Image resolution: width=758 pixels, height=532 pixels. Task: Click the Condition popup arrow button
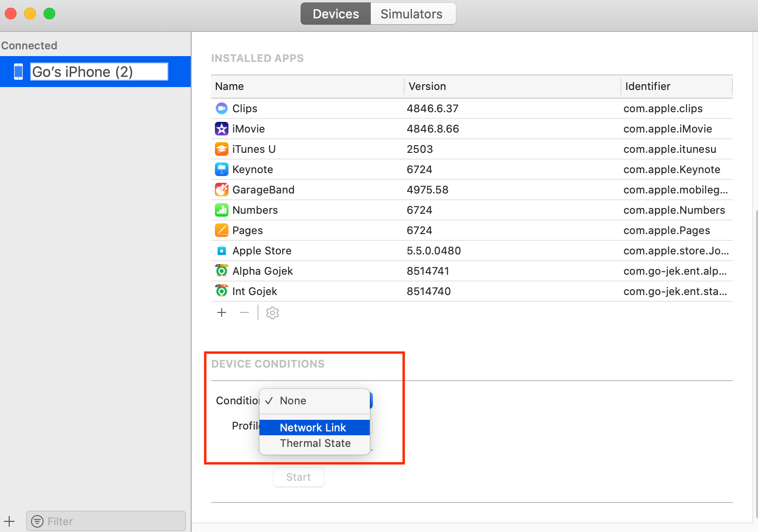tap(371, 400)
